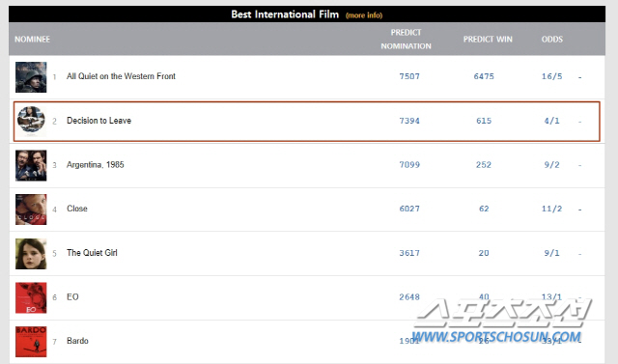Viewport: 618px width, 364px height.
Task: Select nomination count 2648
Action: pyautogui.click(x=409, y=296)
